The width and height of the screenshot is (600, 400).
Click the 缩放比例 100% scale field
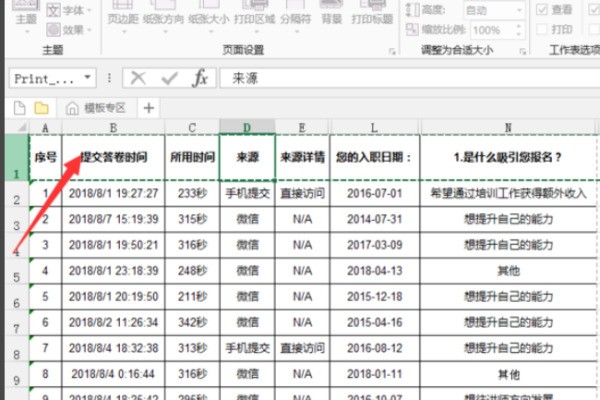(x=492, y=30)
